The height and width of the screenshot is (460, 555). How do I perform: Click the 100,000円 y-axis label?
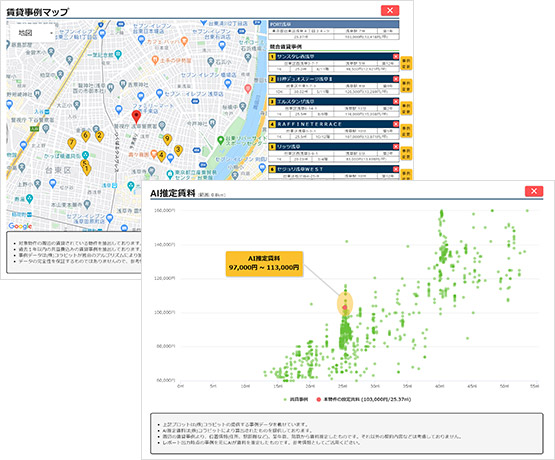pyautogui.click(x=165, y=312)
